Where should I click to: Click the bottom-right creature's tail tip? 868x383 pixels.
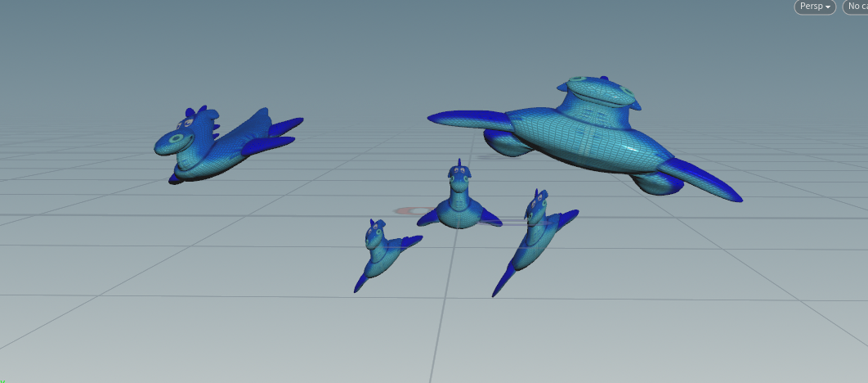pos(499,289)
